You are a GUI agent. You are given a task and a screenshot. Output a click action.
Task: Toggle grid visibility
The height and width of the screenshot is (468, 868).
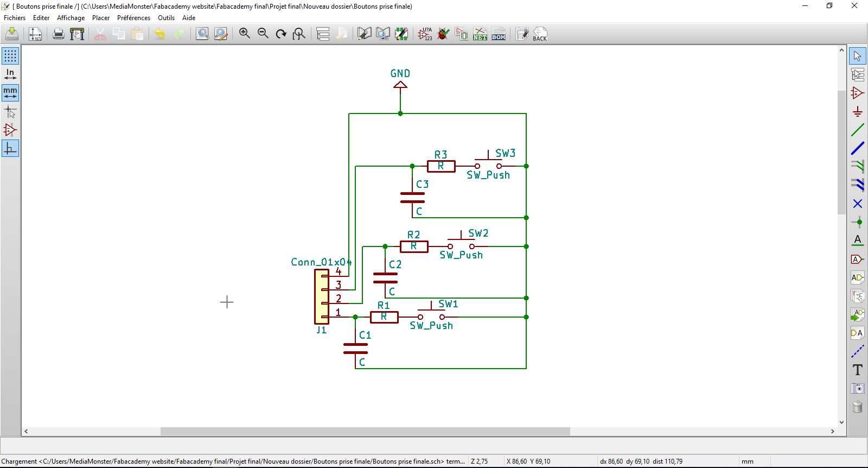click(10, 56)
